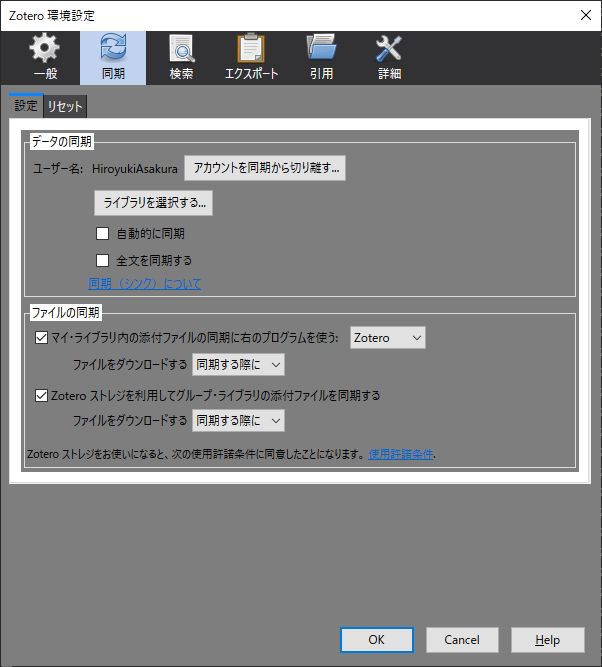Image resolution: width=602 pixels, height=667 pixels.
Task: Confirm with the OK button
Action: 377,640
